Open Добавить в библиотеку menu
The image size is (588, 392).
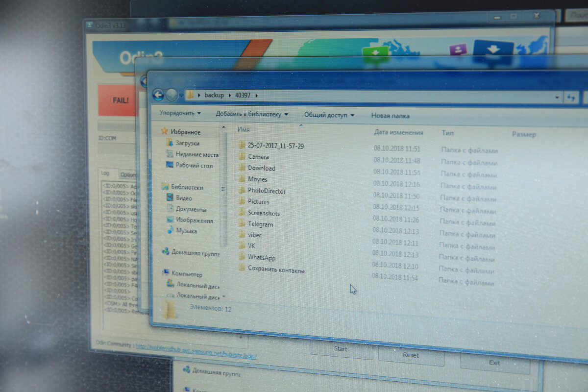coord(252,114)
